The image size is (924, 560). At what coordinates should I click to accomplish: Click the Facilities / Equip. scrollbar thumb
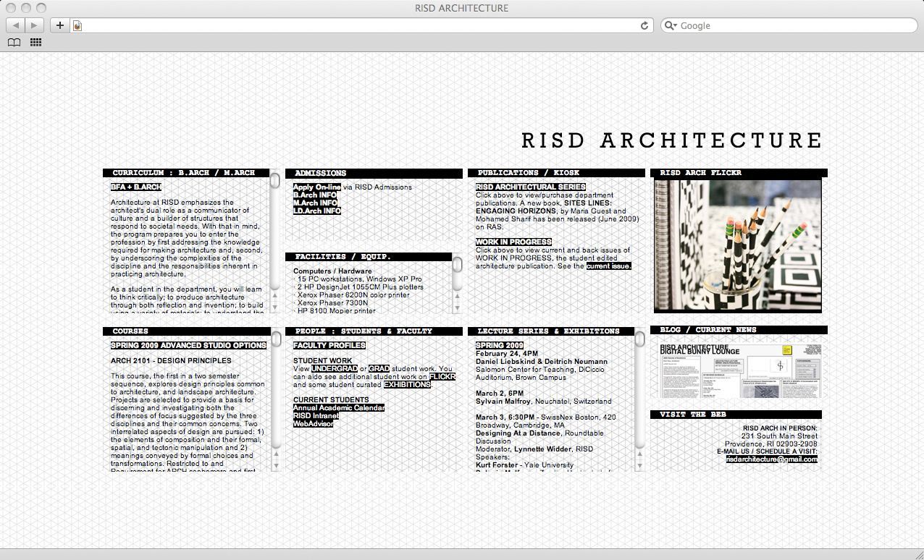pos(458,264)
